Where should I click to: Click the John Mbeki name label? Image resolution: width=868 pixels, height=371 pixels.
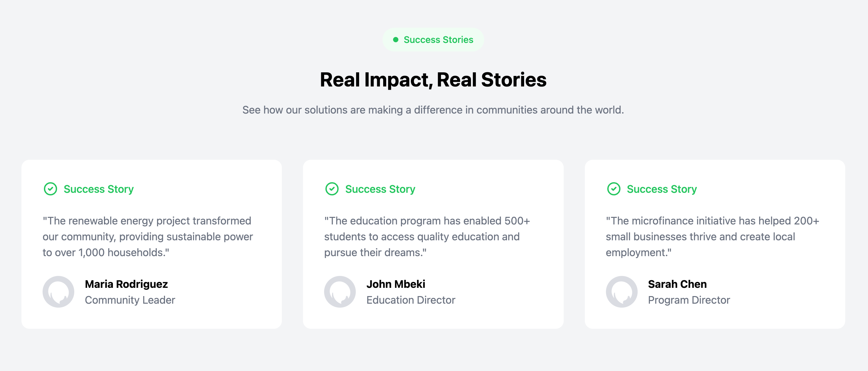[396, 284]
